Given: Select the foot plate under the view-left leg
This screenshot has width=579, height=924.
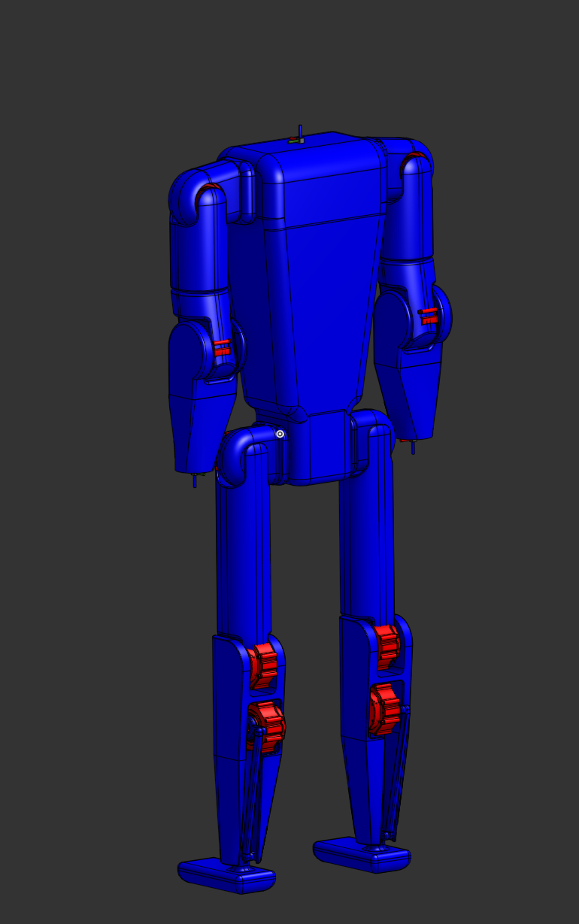Looking at the screenshot, I should coord(226,874).
